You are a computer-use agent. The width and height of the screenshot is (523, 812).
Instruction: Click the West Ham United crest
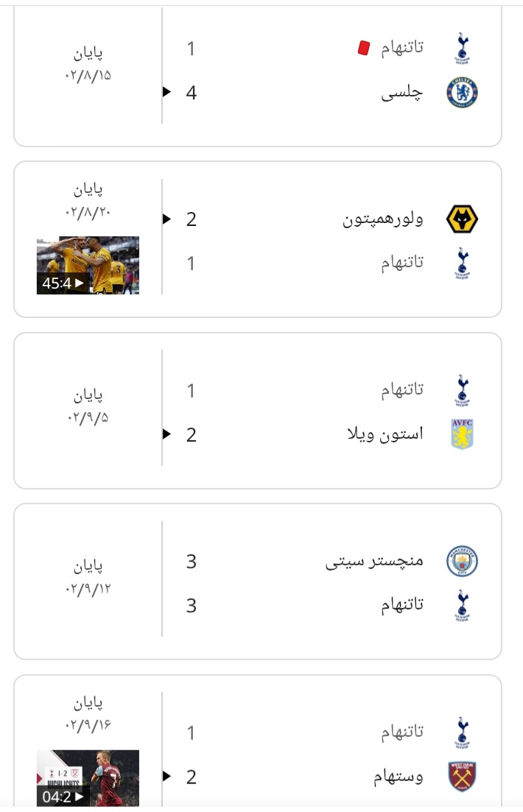[462, 776]
